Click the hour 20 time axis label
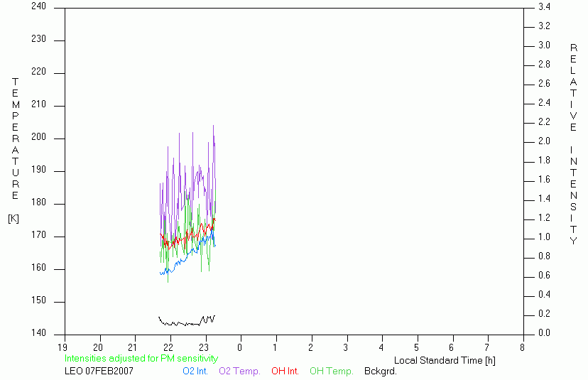This screenshot has width=588, height=380. click(x=98, y=348)
